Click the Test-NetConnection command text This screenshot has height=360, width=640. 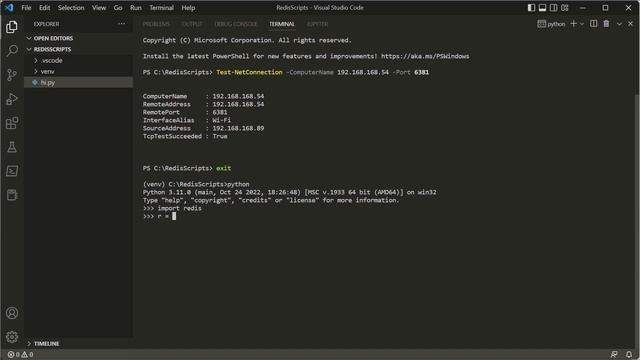(x=249, y=72)
